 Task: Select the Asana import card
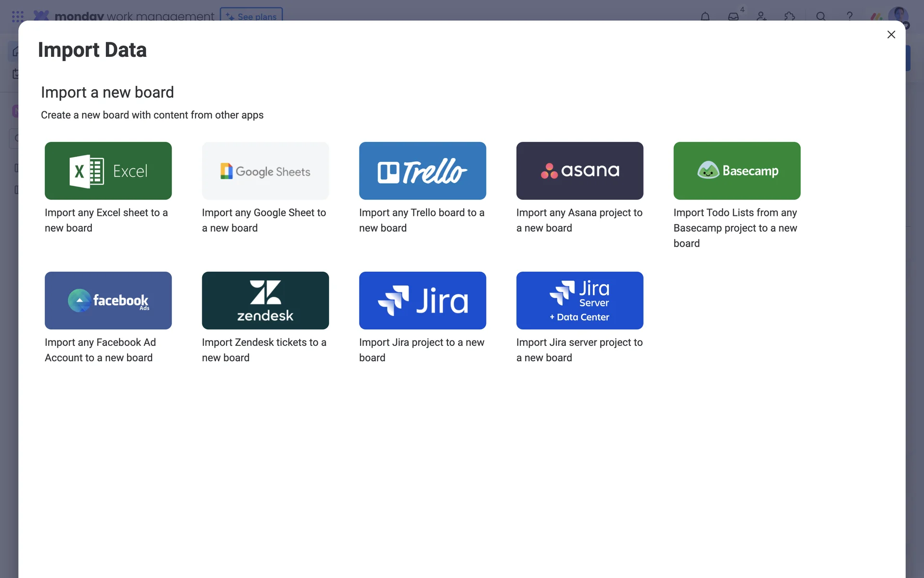(579, 171)
